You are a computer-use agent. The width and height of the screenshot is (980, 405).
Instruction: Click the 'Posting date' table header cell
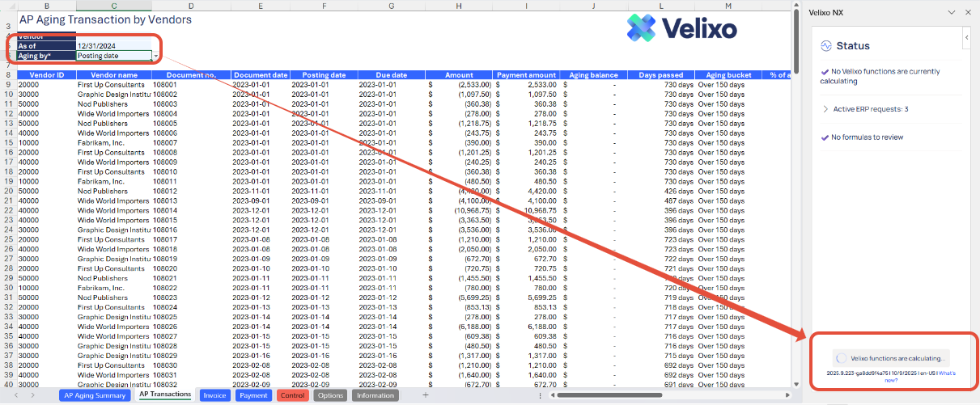coord(323,74)
